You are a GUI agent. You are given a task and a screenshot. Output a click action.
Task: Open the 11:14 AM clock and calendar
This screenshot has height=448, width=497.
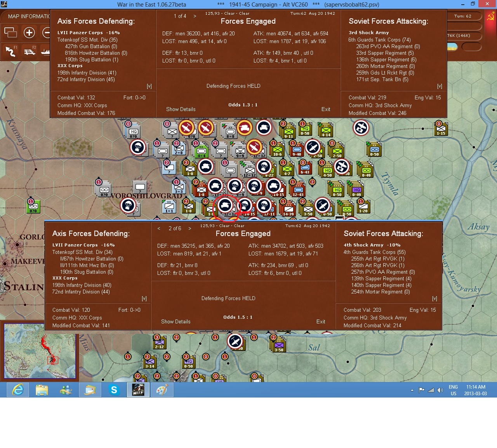coord(476,390)
